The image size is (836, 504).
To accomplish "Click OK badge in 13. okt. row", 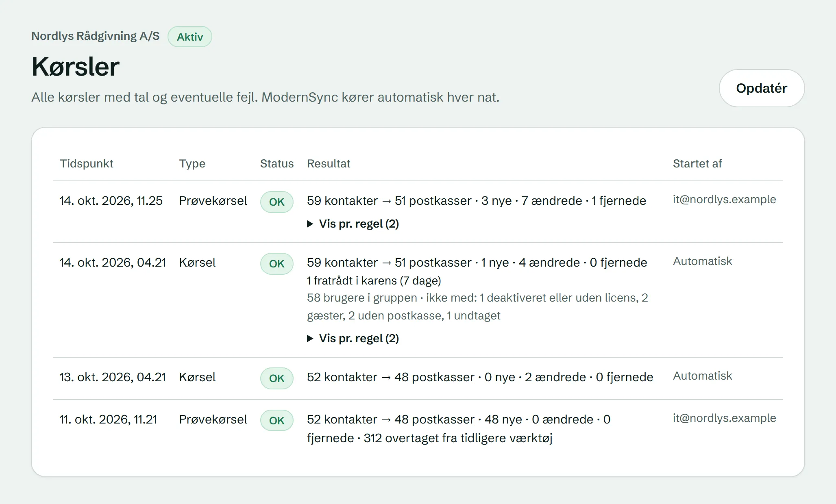I will (x=277, y=378).
